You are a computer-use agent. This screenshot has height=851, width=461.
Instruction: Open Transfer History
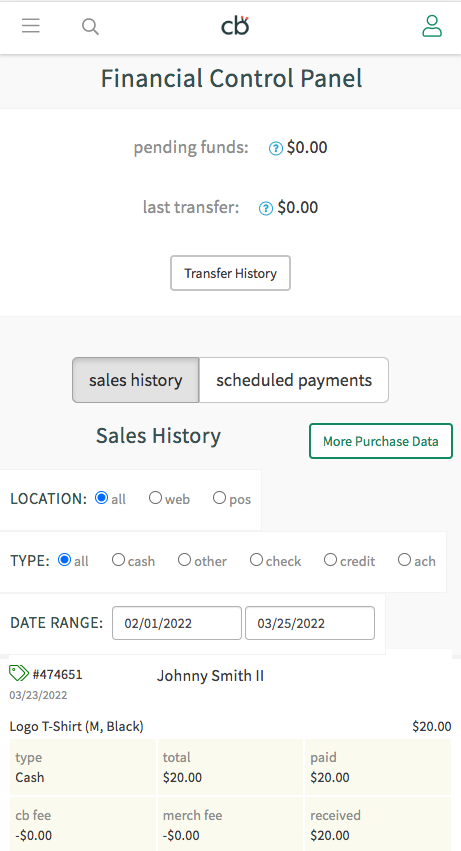pos(230,273)
